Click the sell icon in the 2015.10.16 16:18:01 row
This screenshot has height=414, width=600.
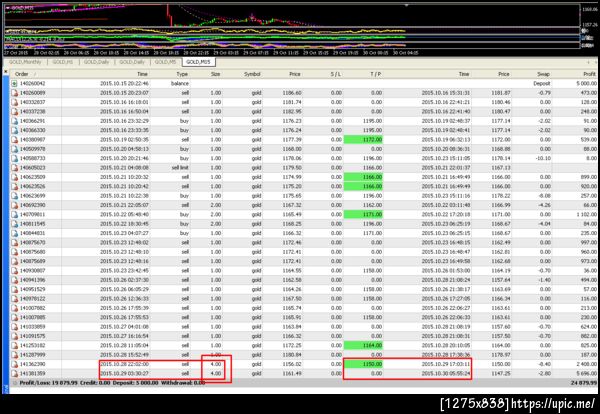(x=15, y=102)
